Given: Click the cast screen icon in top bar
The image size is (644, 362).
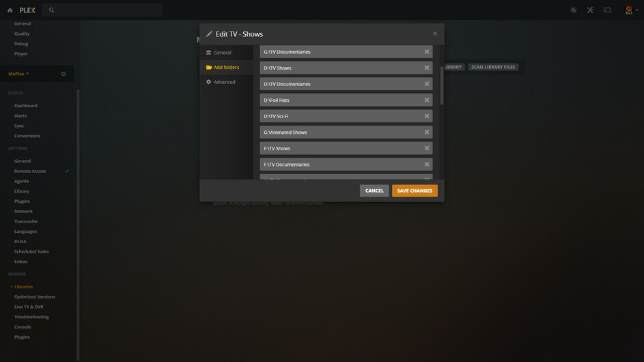Looking at the screenshot, I should click(607, 10).
